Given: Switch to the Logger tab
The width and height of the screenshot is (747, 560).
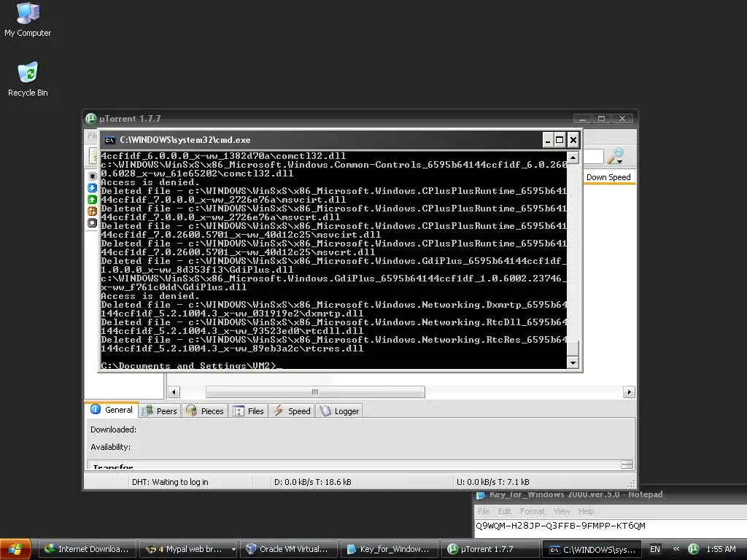Looking at the screenshot, I should pyautogui.click(x=339, y=411).
